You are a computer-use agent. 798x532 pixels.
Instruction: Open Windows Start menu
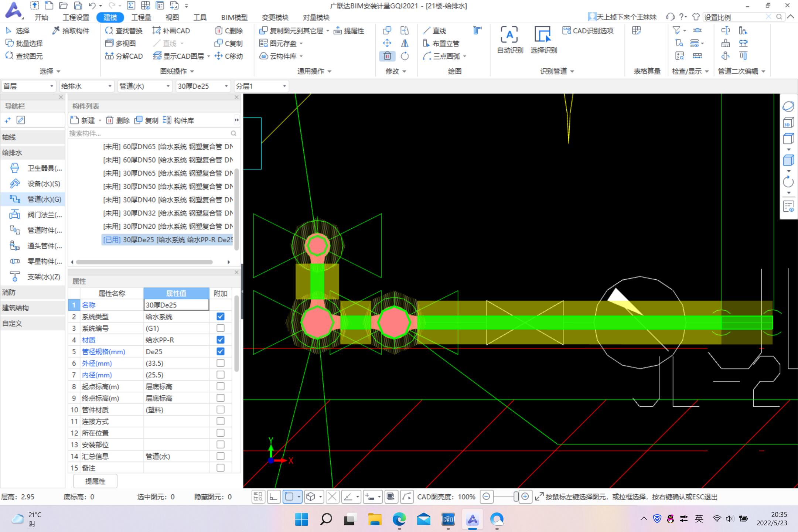[302, 519]
